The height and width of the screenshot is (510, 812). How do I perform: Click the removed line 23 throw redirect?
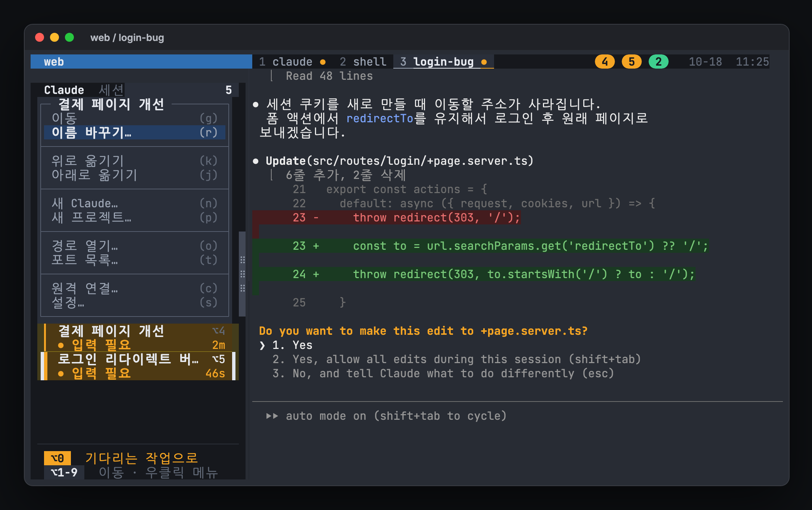pos(386,217)
